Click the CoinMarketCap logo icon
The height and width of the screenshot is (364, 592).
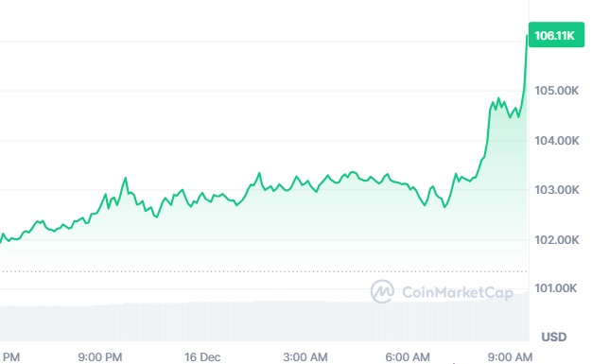[x=382, y=291]
